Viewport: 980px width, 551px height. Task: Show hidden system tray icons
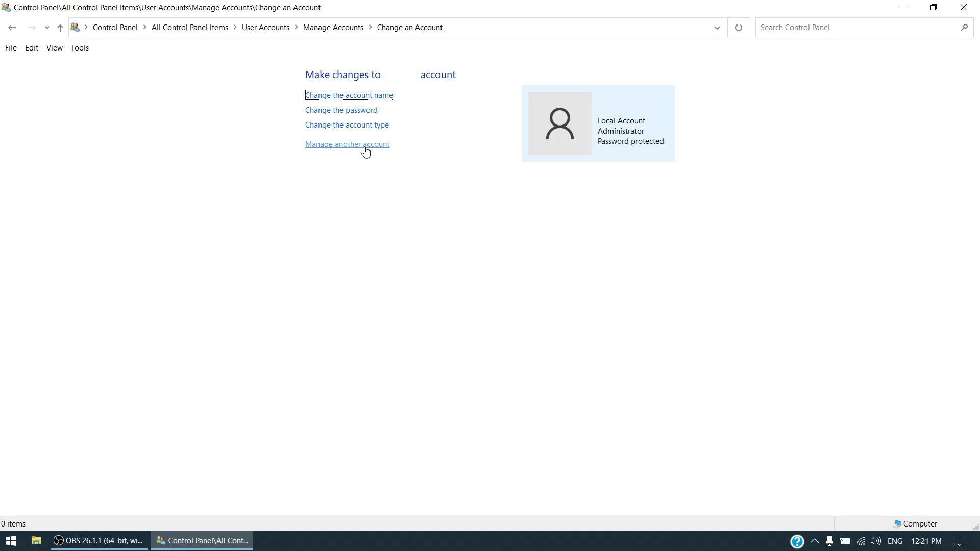tap(814, 541)
